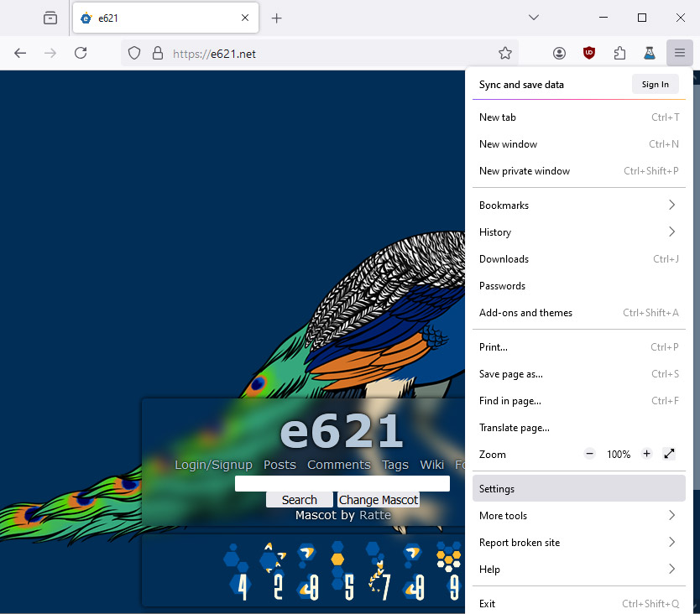Choose New tab menu entry
The height and width of the screenshot is (614, 700).
coord(578,117)
